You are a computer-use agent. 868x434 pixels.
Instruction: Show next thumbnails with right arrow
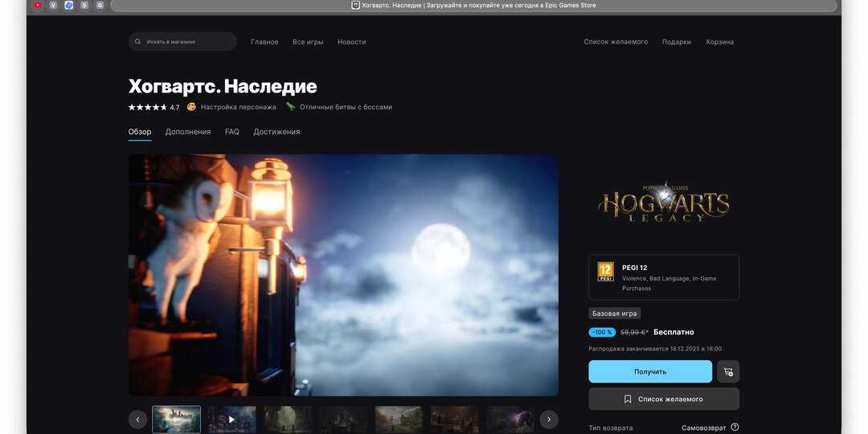(549, 420)
